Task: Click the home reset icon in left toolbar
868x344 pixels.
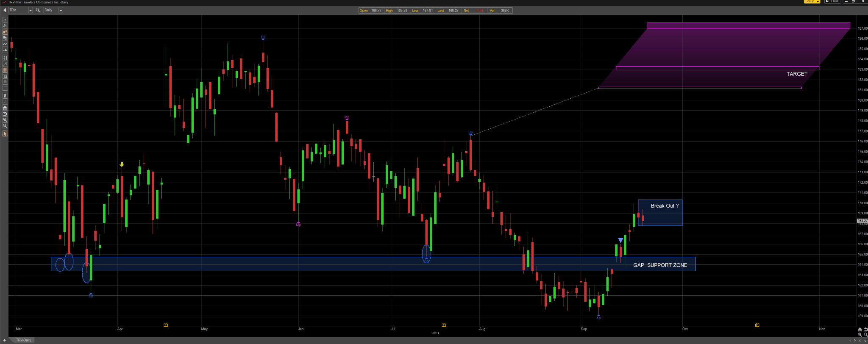Action: coord(5,108)
